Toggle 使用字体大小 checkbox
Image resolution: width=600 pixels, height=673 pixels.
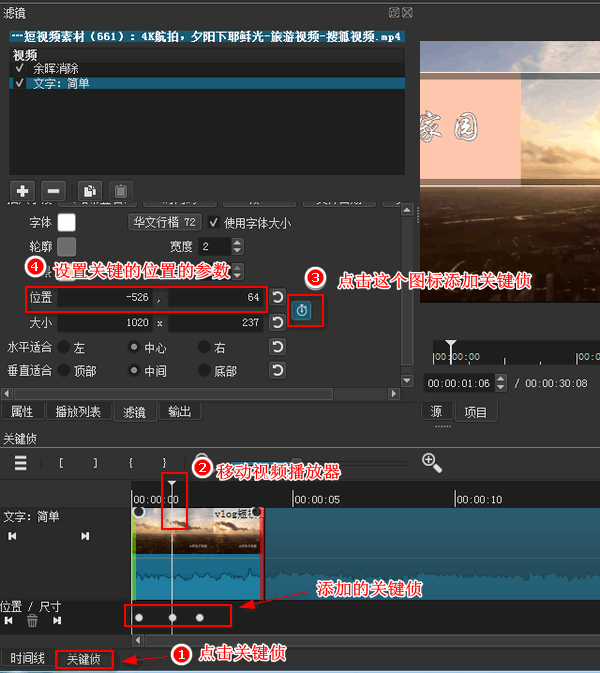213,222
